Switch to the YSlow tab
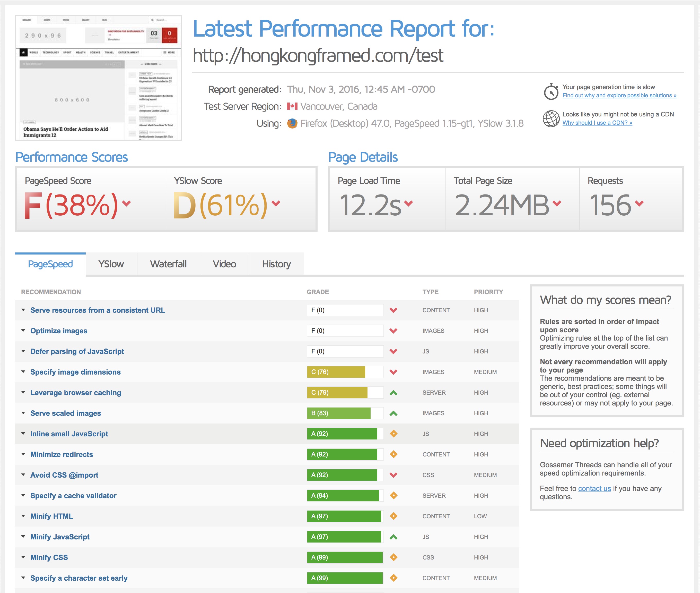 point(111,264)
